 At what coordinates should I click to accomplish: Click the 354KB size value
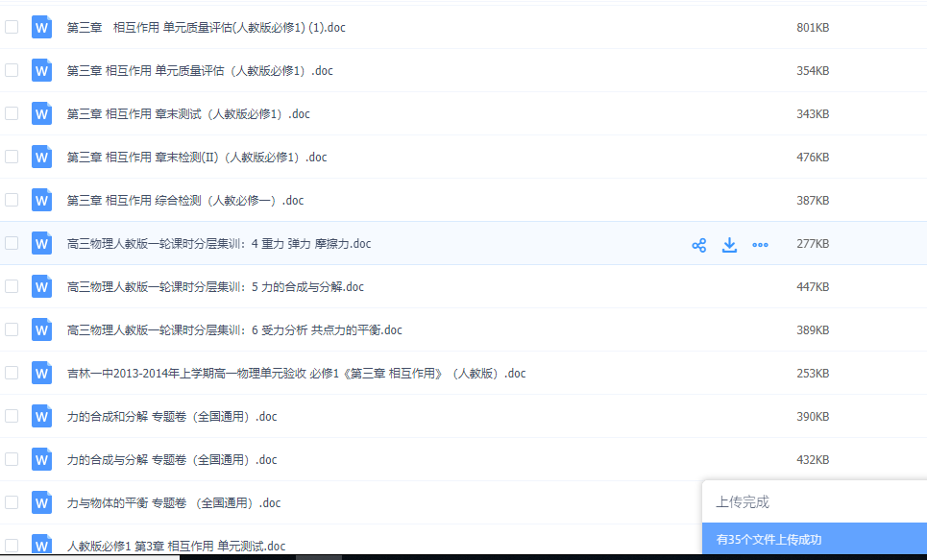coord(813,70)
